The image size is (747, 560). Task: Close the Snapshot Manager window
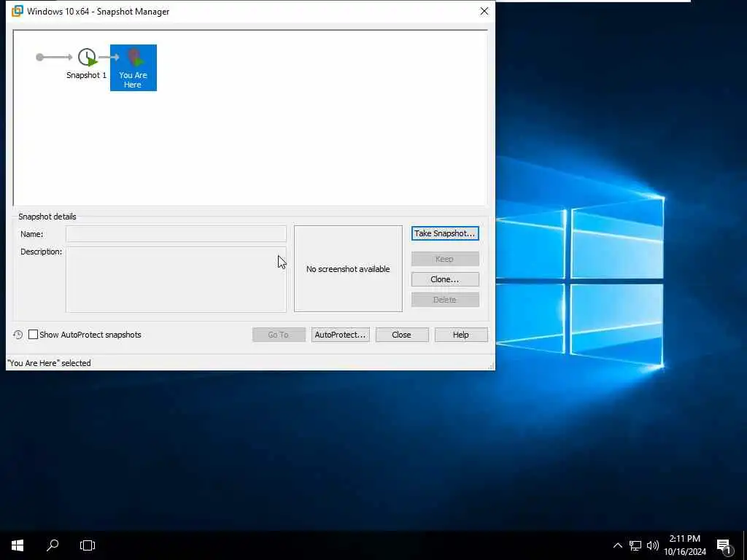click(x=484, y=11)
